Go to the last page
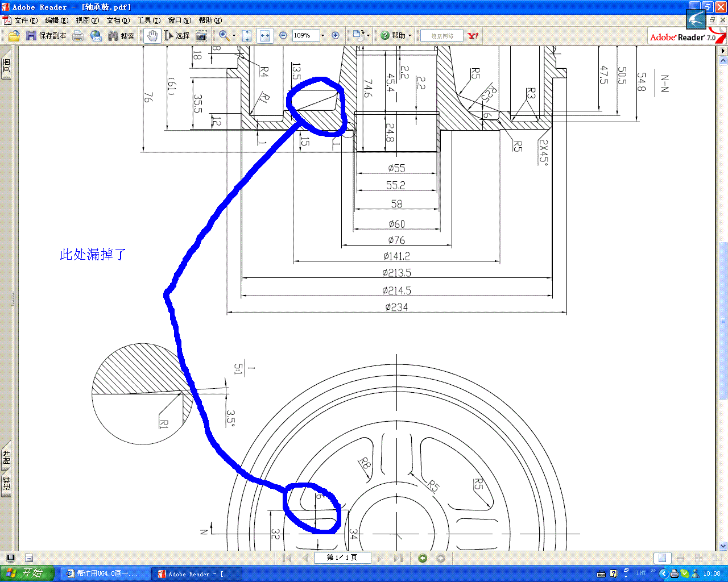Image resolution: width=728 pixels, height=582 pixels. (398, 558)
